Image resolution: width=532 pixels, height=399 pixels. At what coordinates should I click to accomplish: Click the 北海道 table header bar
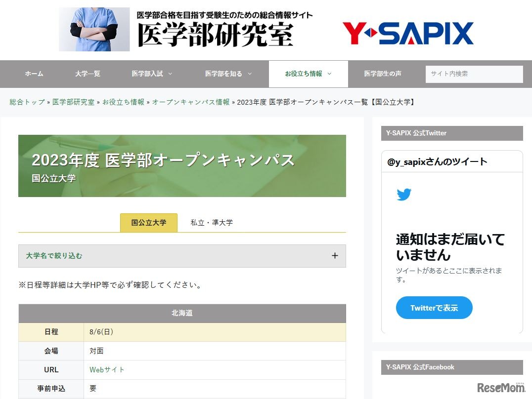182,313
